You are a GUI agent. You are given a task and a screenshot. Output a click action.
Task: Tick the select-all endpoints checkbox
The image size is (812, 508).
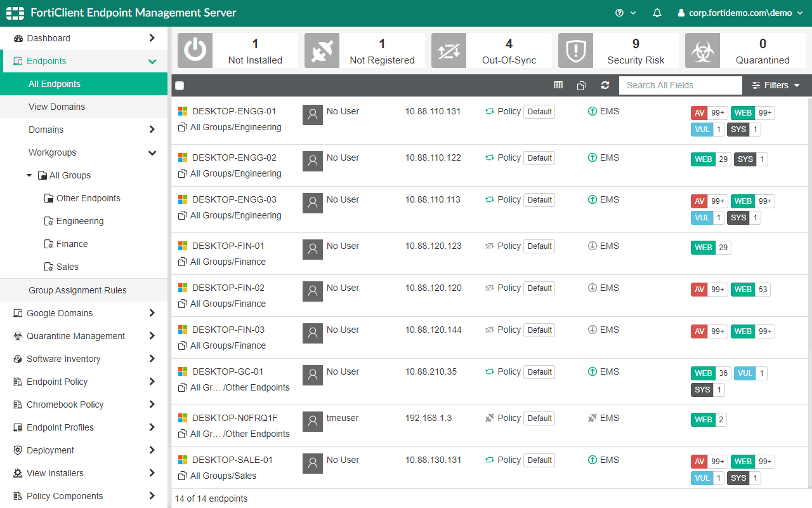tap(180, 86)
